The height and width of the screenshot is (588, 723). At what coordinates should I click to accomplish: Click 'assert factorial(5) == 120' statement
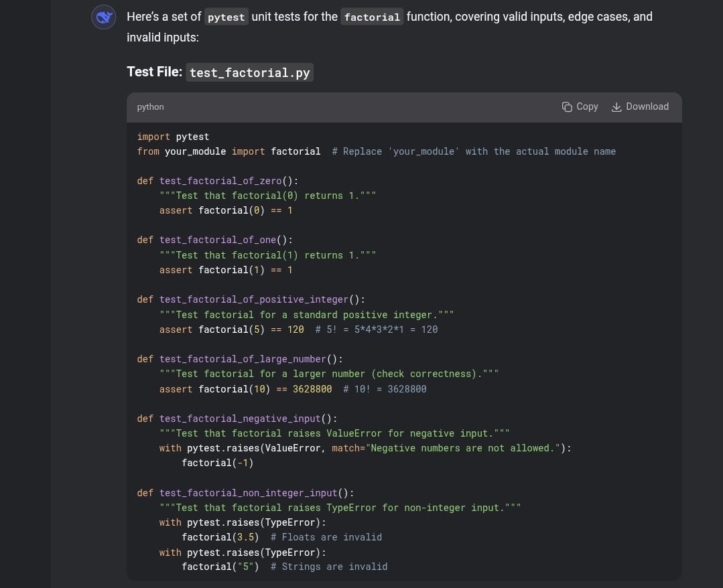point(231,329)
